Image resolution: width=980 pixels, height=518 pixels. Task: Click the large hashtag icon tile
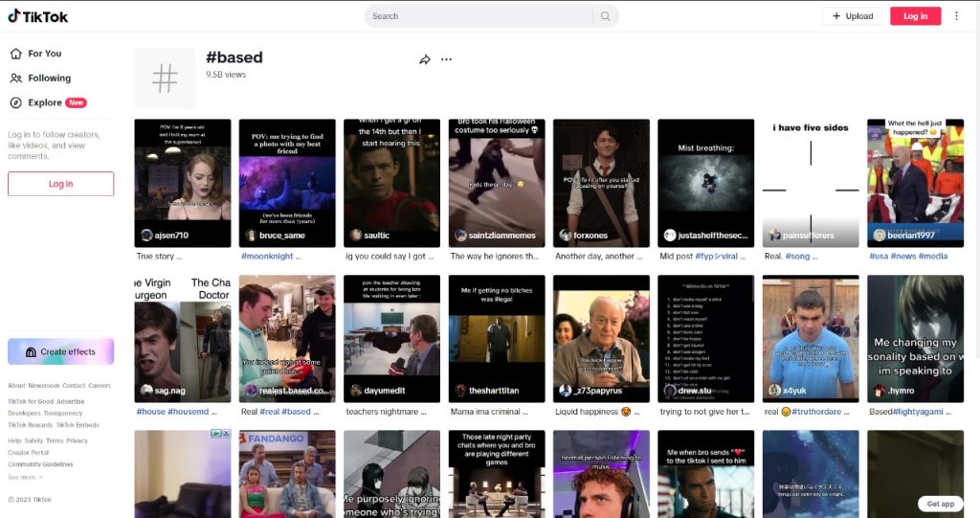(x=165, y=79)
